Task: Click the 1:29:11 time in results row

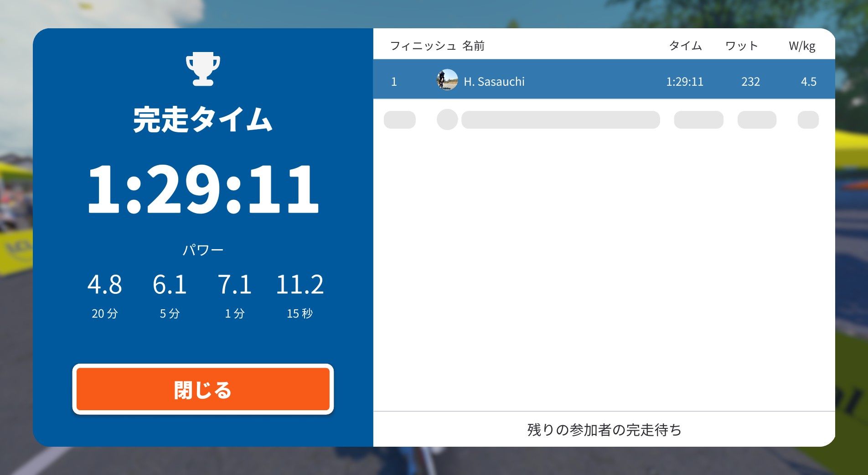Action: (x=685, y=82)
